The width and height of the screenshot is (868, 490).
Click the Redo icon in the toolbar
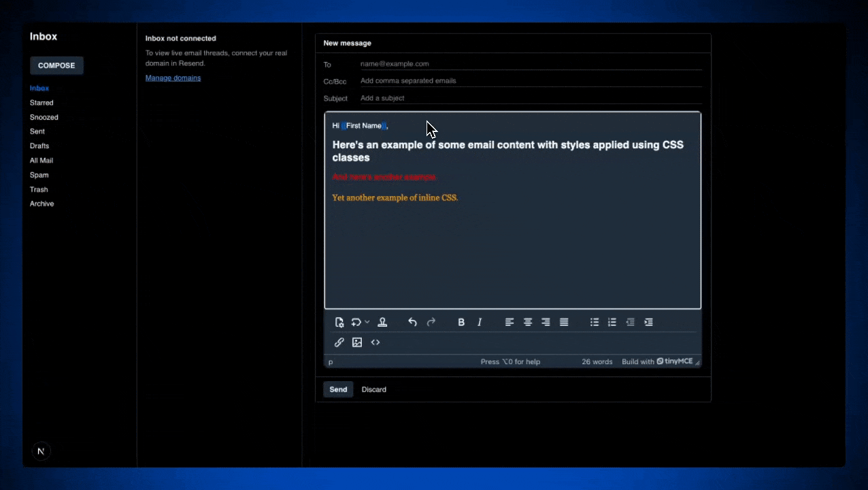click(x=431, y=322)
